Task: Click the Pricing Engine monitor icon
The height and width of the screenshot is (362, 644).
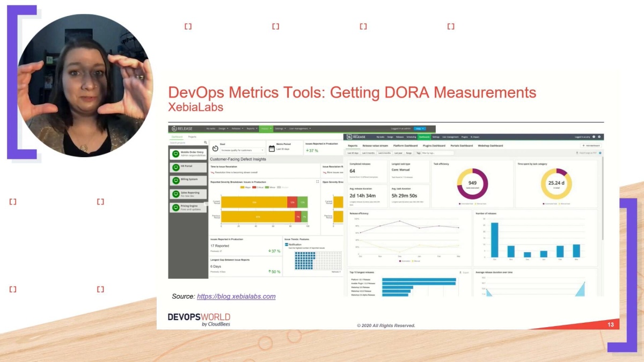Action: [175, 207]
